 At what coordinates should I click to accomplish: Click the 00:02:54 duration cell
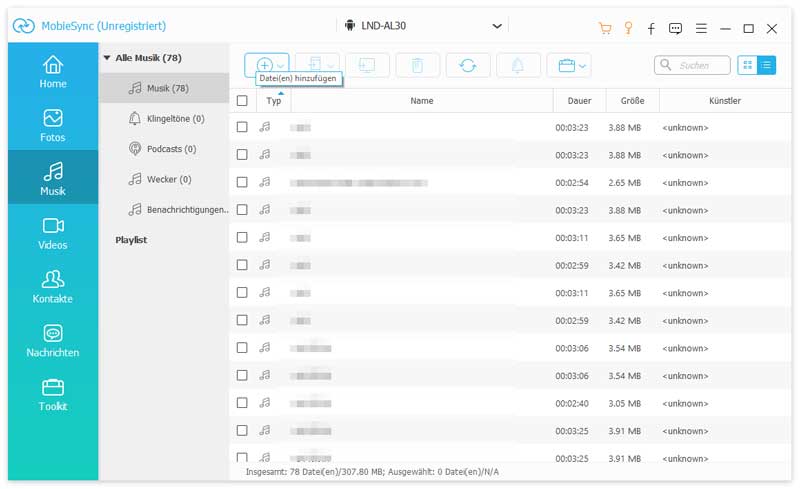point(572,183)
